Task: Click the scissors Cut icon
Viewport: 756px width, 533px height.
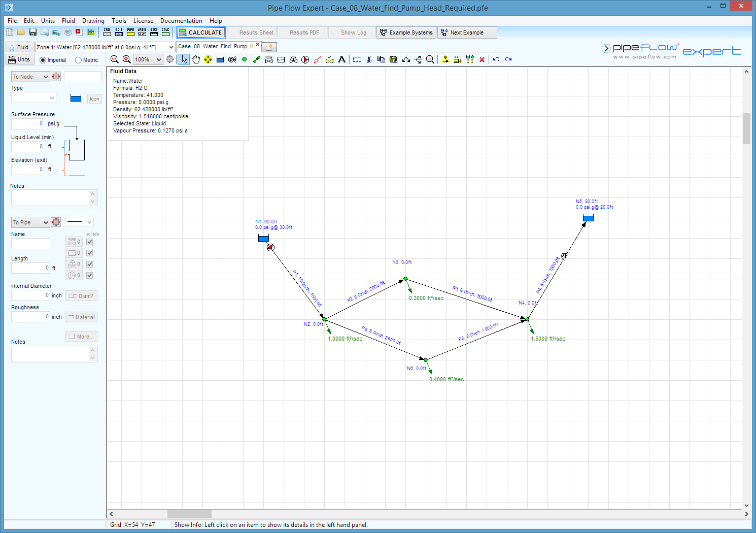Action: [369, 59]
